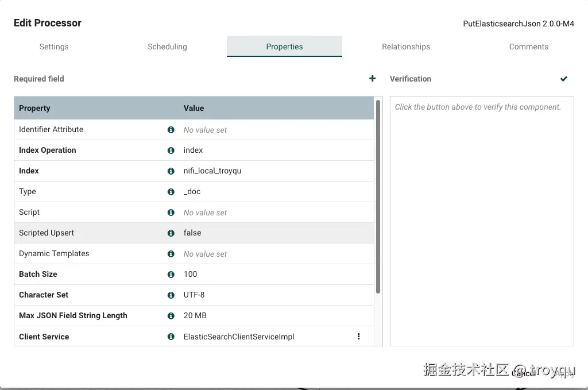Click the Cancel button

(x=524, y=373)
